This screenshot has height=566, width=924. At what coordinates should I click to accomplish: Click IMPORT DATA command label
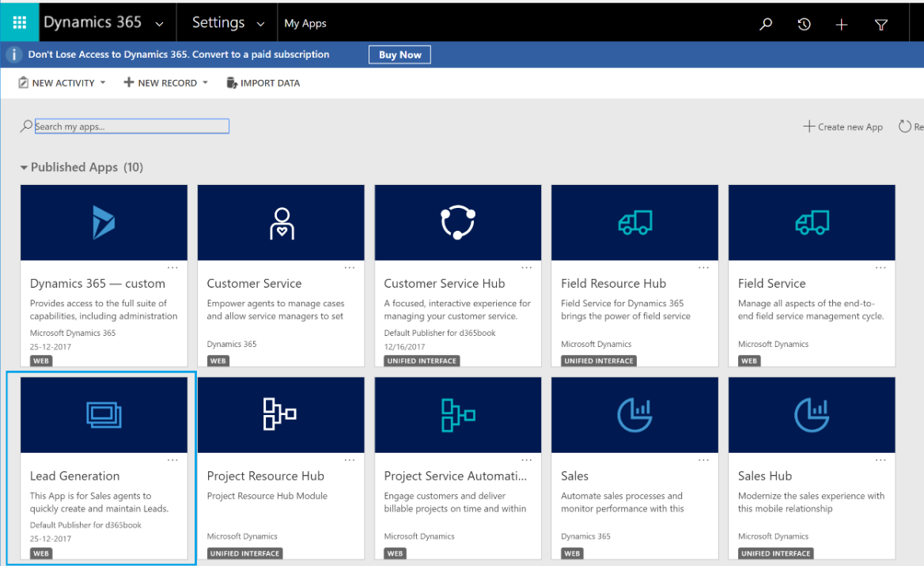coord(270,83)
